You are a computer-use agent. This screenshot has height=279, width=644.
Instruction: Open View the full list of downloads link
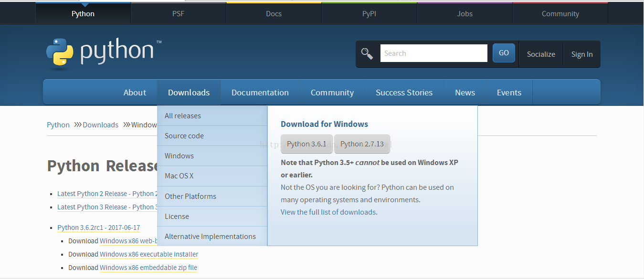tap(328, 212)
